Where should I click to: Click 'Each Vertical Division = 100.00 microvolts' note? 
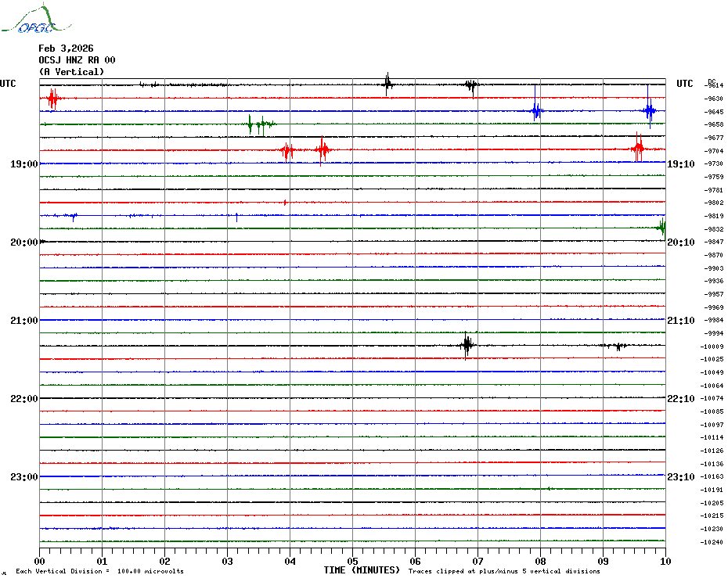[x=100, y=571]
